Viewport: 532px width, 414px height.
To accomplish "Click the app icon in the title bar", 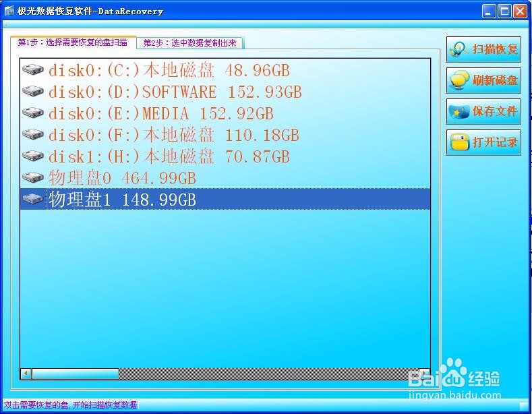I will (9, 11).
